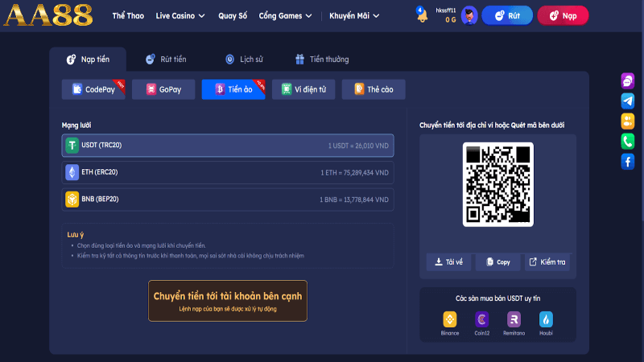Select USDT (TRC20) network

(x=228, y=146)
